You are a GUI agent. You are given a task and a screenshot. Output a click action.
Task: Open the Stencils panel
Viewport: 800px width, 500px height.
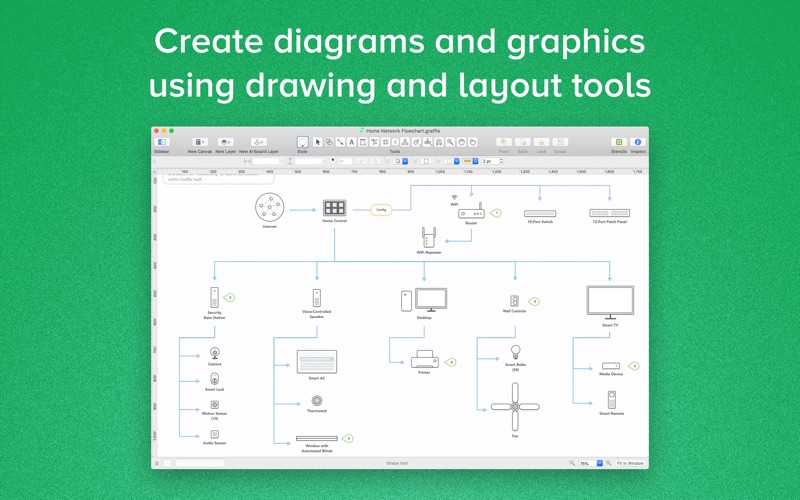coord(618,143)
